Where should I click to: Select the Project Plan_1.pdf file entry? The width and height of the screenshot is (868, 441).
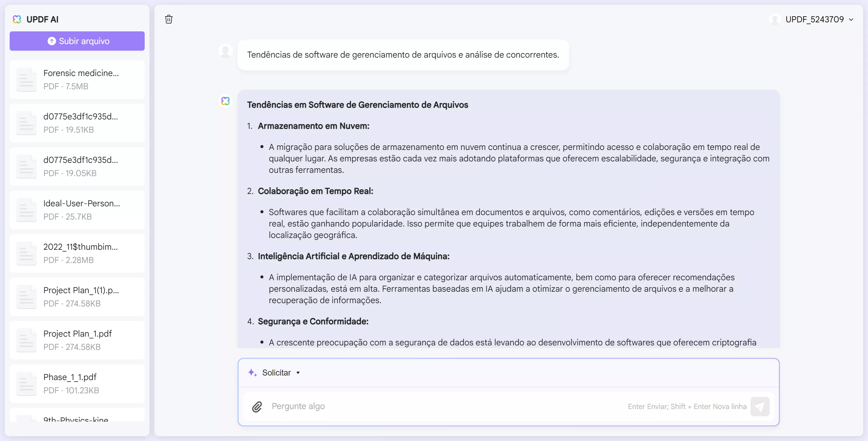click(x=77, y=340)
